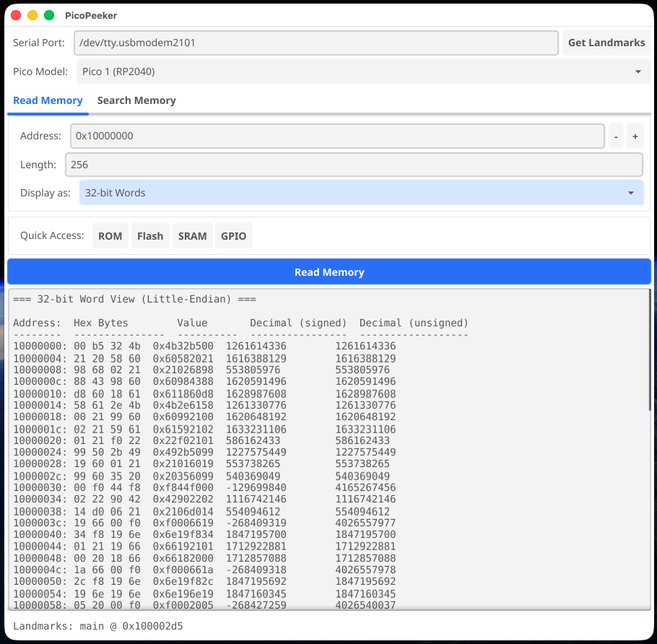The image size is (657, 644).
Task: Maximize the PicoPeeker window with green button
Action: coord(49,15)
